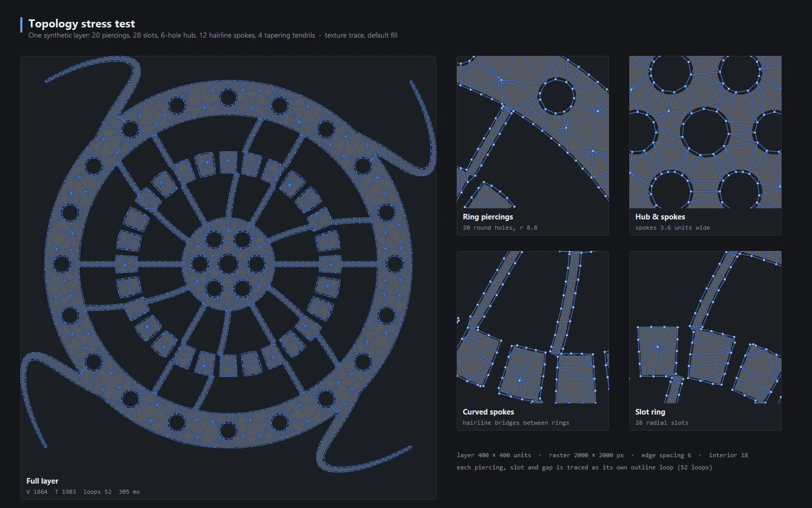The width and height of the screenshot is (812, 508).
Task: Select the 'V 1864' vertex count
Action: (x=37, y=492)
